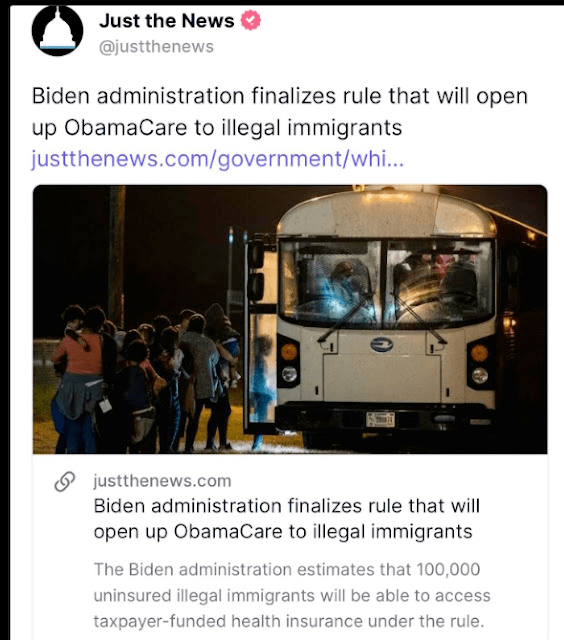Click the card description mentioning 100,000 uninsured
Viewport: 564px width, 640px height.
pyautogui.click(x=292, y=595)
